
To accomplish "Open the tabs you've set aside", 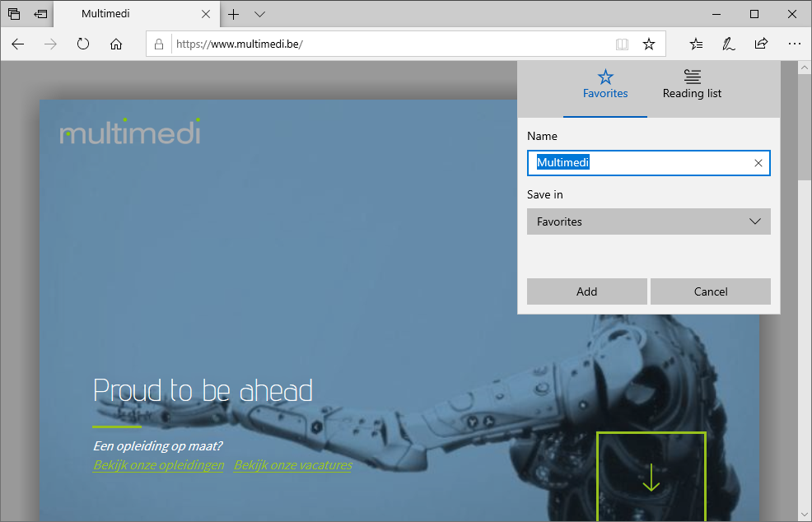I will coord(14,14).
